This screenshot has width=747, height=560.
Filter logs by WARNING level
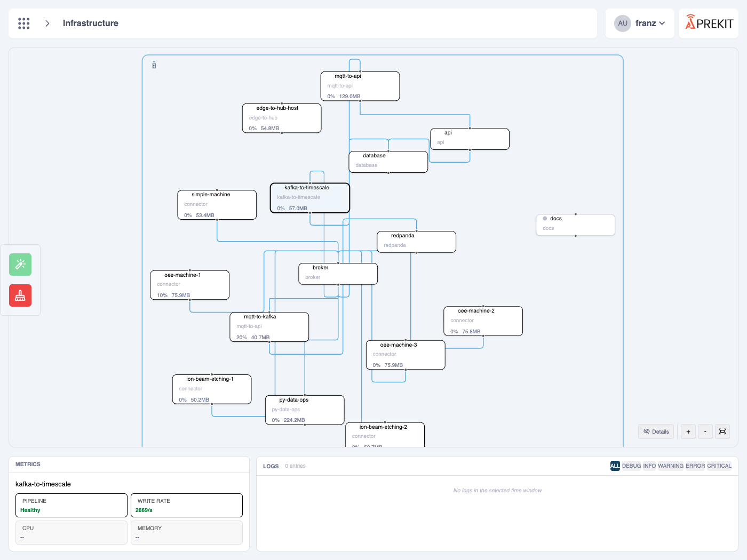point(671,466)
